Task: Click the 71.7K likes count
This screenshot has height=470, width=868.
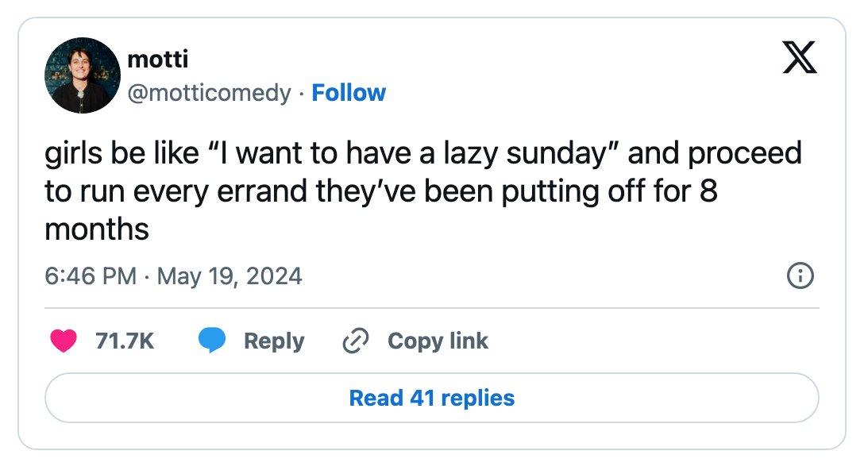Action: pyautogui.click(x=125, y=341)
